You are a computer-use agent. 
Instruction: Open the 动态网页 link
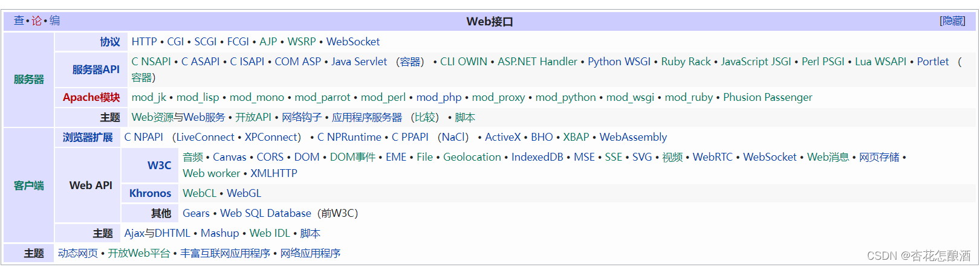[x=78, y=253]
